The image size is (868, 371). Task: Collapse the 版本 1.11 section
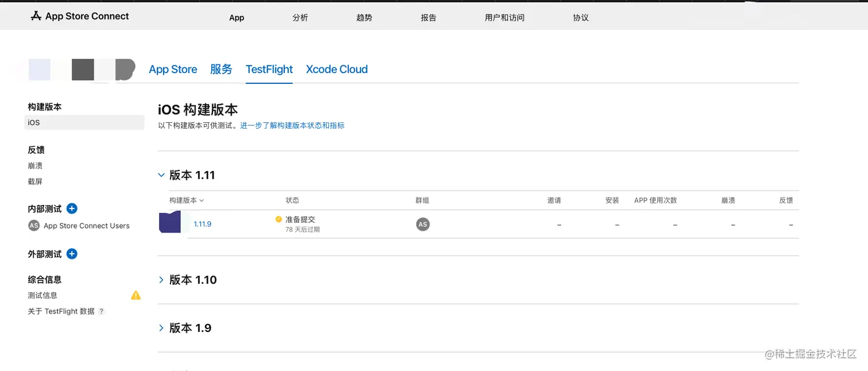pyautogui.click(x=161, y=175)
